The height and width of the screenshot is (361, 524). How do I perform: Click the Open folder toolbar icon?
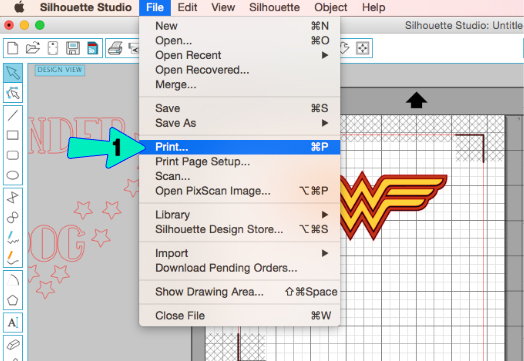click(33, 48)
